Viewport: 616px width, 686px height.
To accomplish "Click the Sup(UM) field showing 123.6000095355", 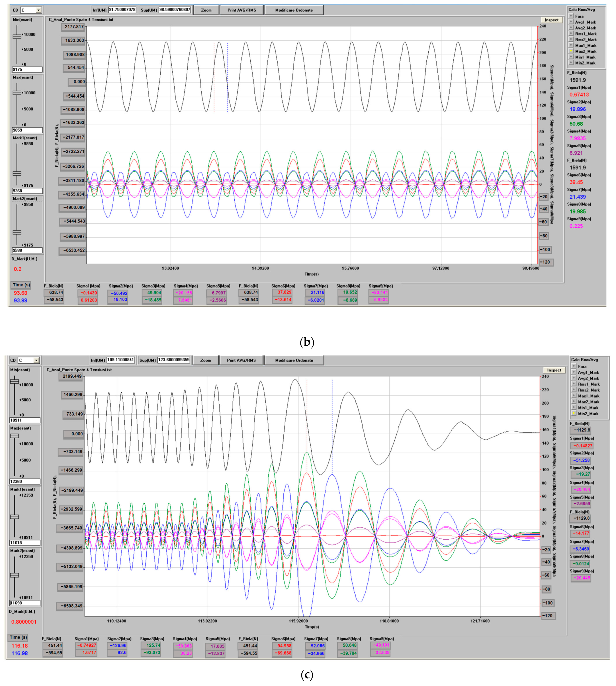I will coord(174,360).
